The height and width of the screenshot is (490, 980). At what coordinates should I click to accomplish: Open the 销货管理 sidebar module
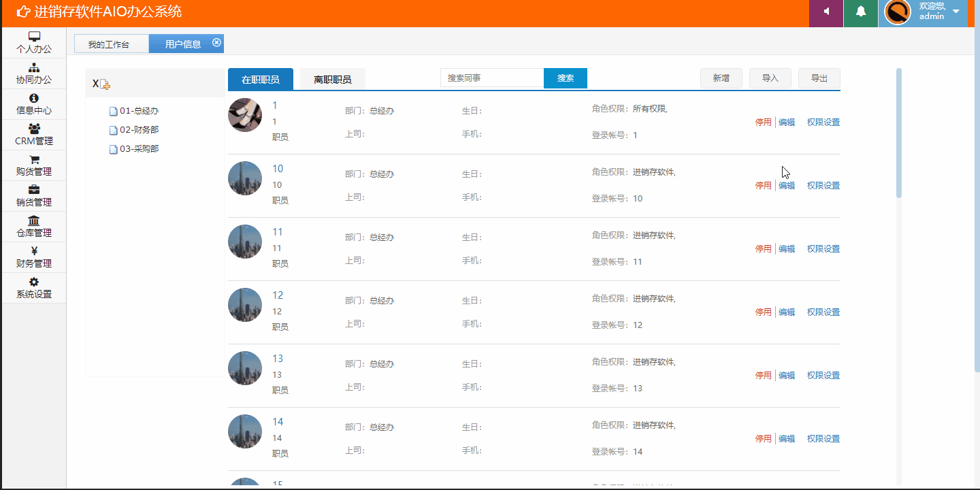tap(34, 196)
